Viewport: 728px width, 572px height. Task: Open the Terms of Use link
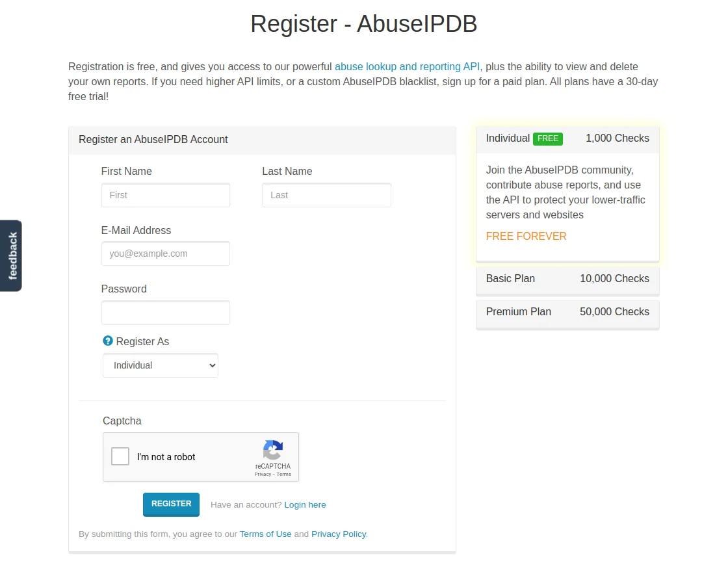(x=265, y=534)
